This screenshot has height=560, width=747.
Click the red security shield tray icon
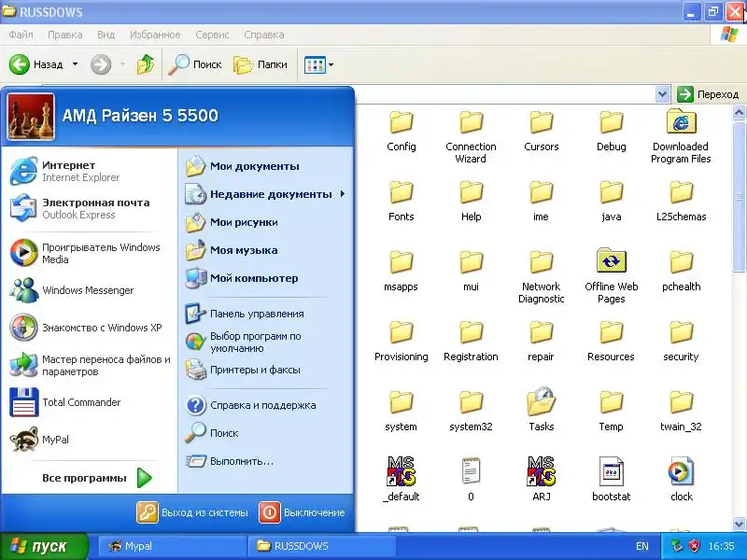[x=694, y=546]
